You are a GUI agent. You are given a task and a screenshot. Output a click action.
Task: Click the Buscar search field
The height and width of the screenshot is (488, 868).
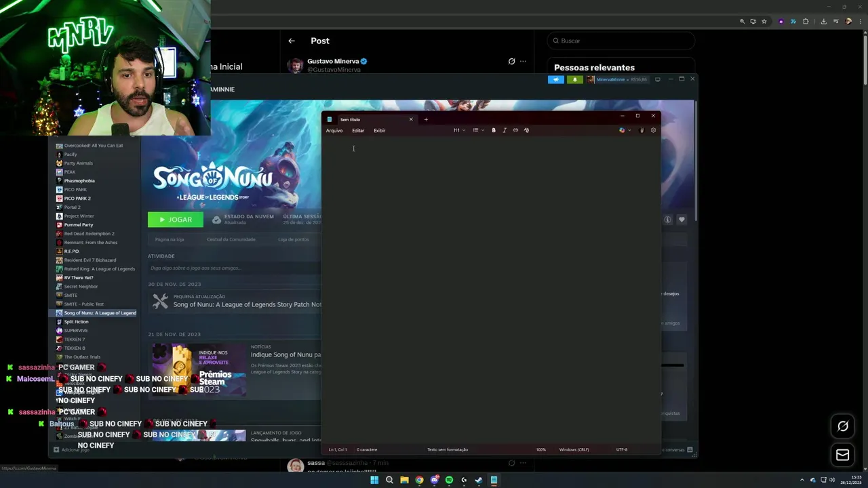620,41
